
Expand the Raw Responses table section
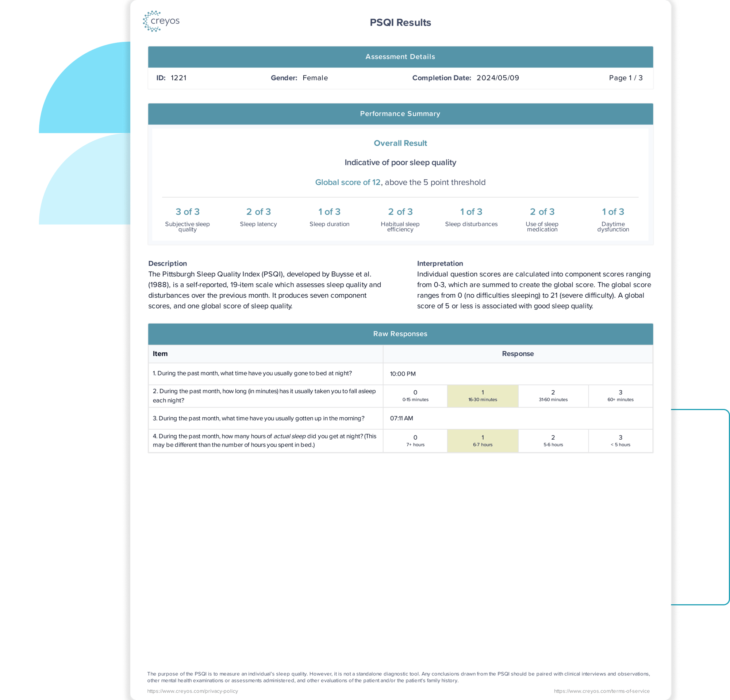pyautogui.click(x=400, y=333)
